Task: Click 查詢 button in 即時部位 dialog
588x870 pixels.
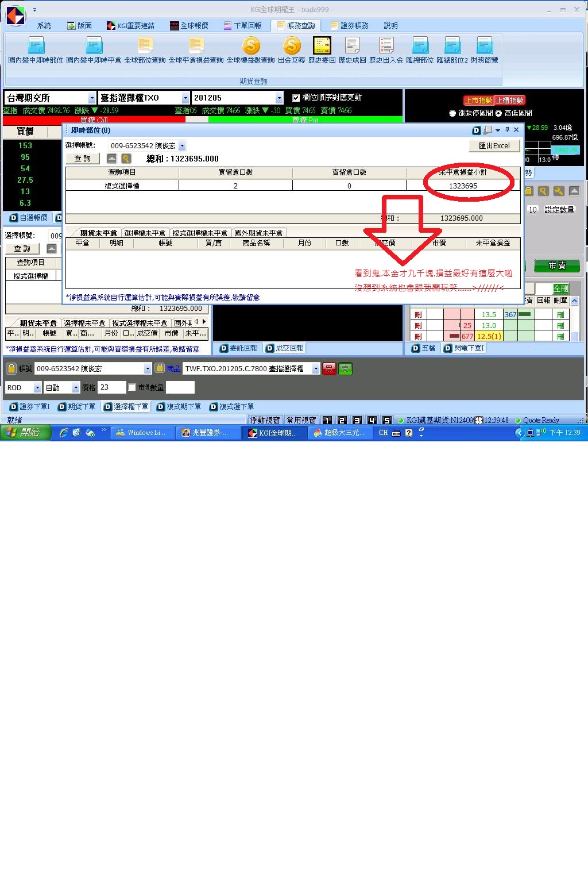Action: click(83, 159)
